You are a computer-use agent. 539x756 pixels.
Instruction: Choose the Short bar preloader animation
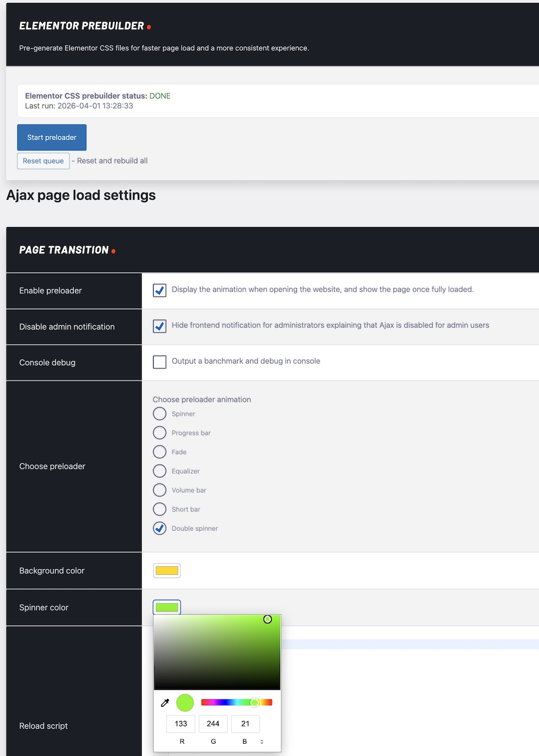[x=160, y=509]
